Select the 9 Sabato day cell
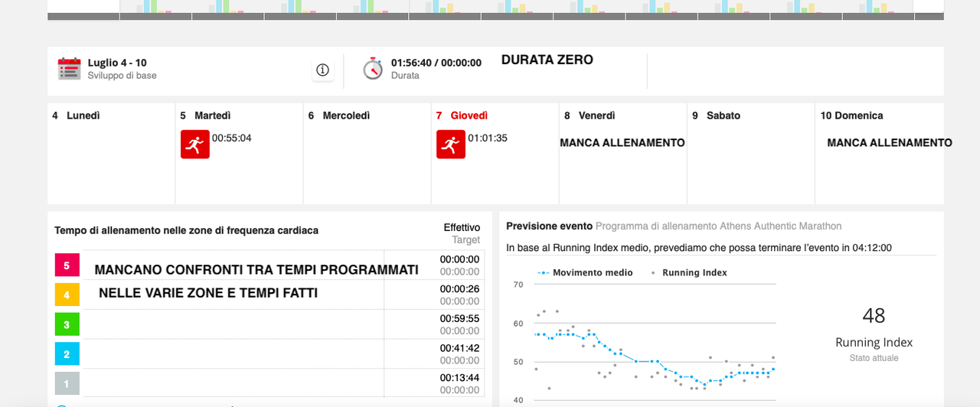The height and width of the screenshot is (407, 980). coord(751,154)
